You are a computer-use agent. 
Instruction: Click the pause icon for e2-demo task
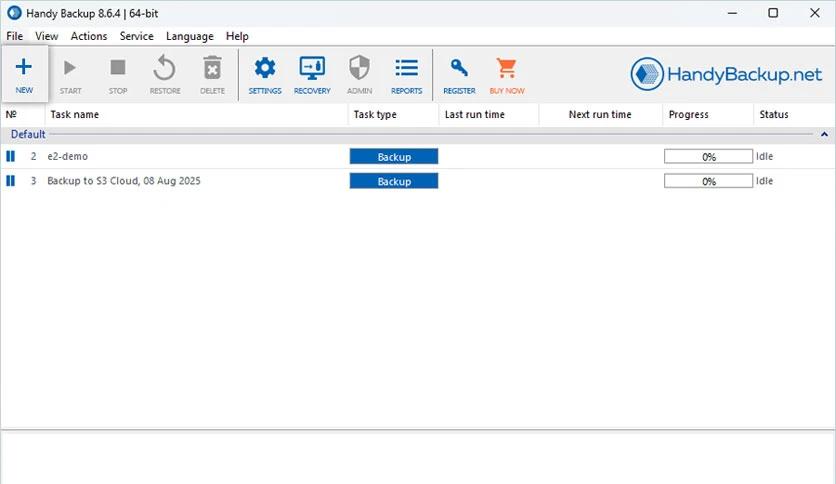point(10,156)
